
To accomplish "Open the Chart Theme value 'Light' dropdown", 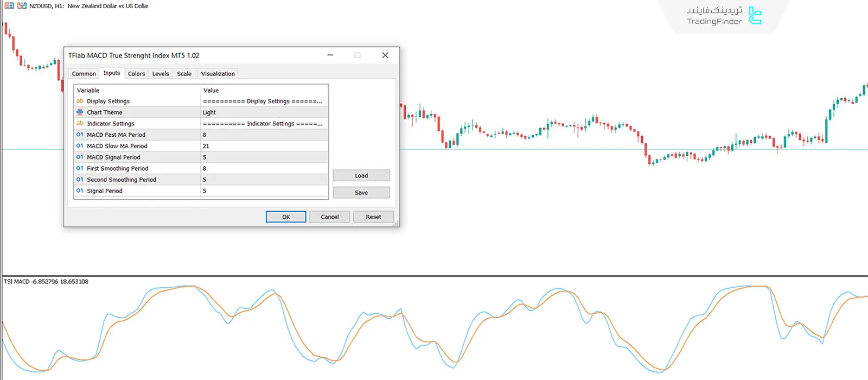I will [x=264, y=112].
